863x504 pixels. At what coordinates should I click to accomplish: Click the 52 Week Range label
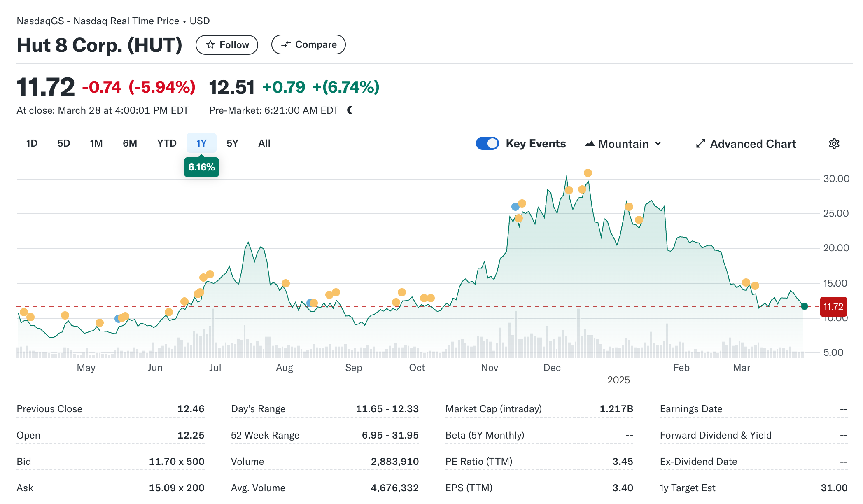click(265, 435)
